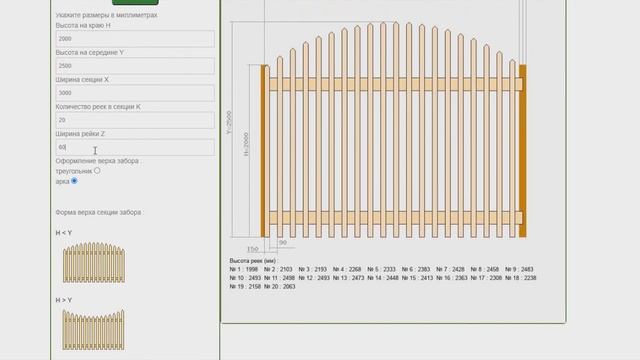
Task: Click the H < Y fence shape thumbnail
Action: (94, 262)
